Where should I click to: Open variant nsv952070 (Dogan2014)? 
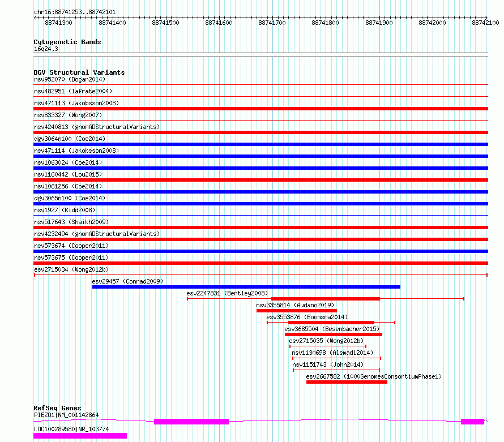[70, 79]
